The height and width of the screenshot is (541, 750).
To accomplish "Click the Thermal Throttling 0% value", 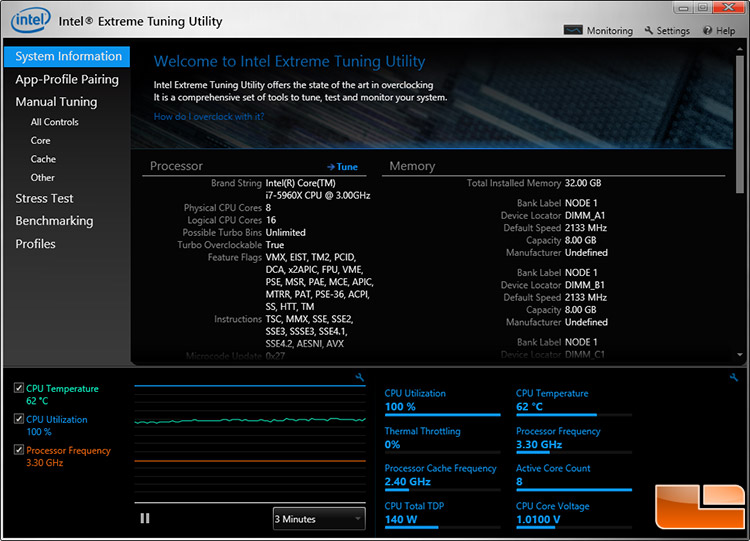I will pos(392,445).
